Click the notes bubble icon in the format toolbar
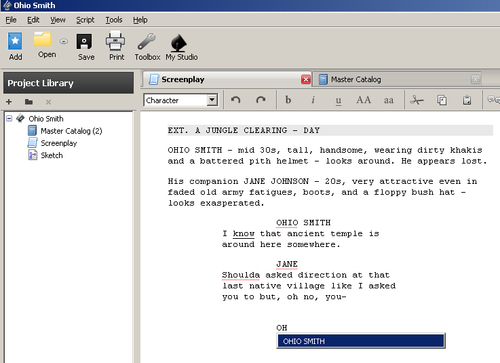 [x=493, y=100]
